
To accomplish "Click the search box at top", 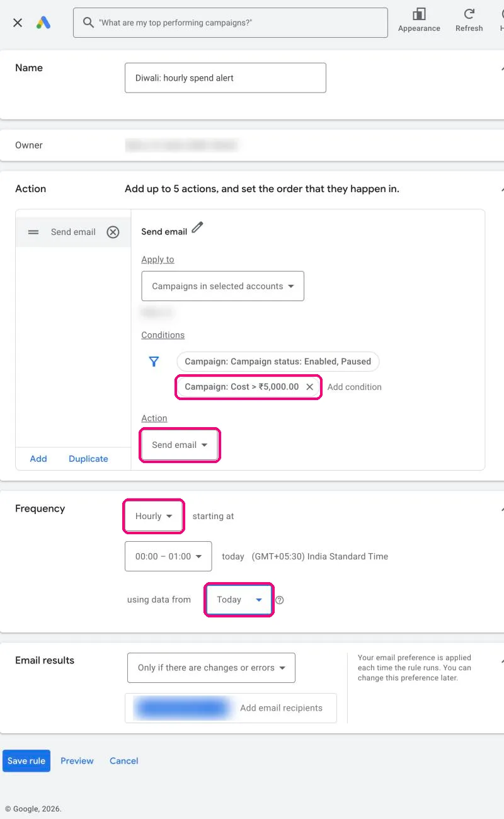I will 231,23.
